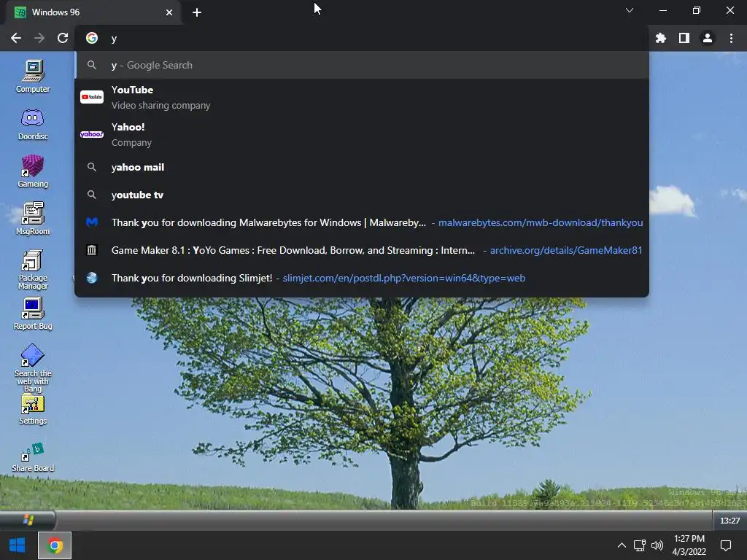The width and height of the screenshot is (747, 560).
Task: Open the Windows Start menu on taskbar
Action: point(18,545)
